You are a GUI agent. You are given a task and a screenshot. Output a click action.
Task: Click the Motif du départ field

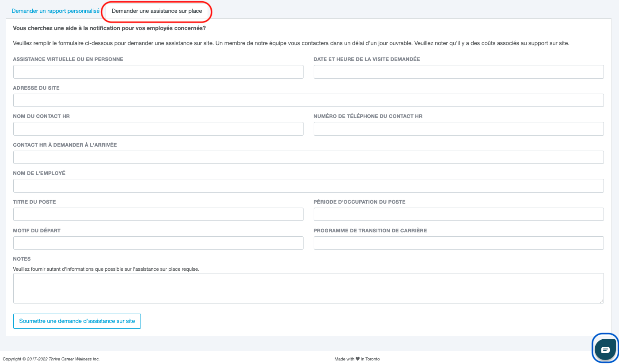pyautogui.click(x=158, y=243)
